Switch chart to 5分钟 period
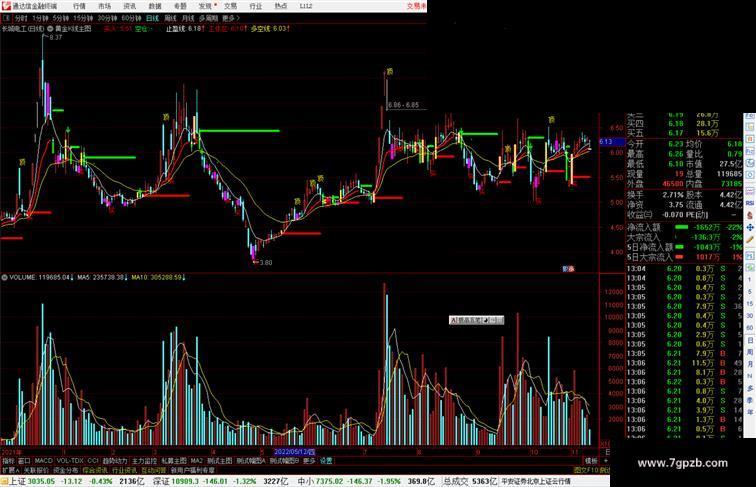This screenshot has height=487, width=756. click(61, 18)
